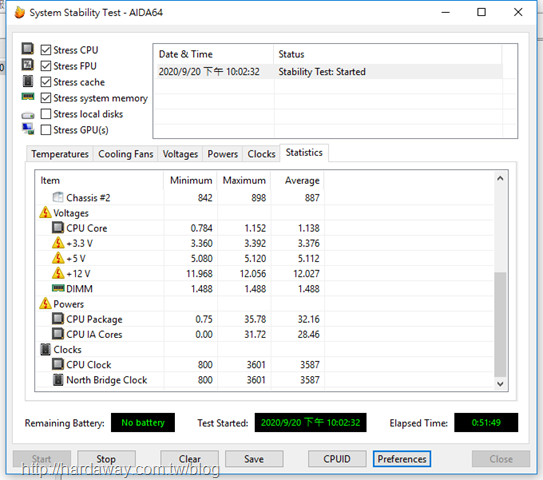Click the statistics list scroll-down arrow
This screenshot has width=543, height=480.
(500, 384)
